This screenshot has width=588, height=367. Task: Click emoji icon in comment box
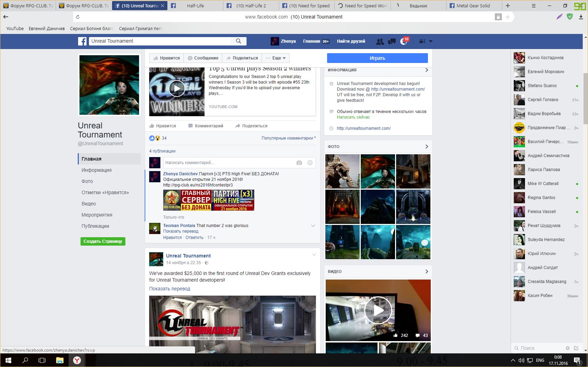[x=310, y=163]
